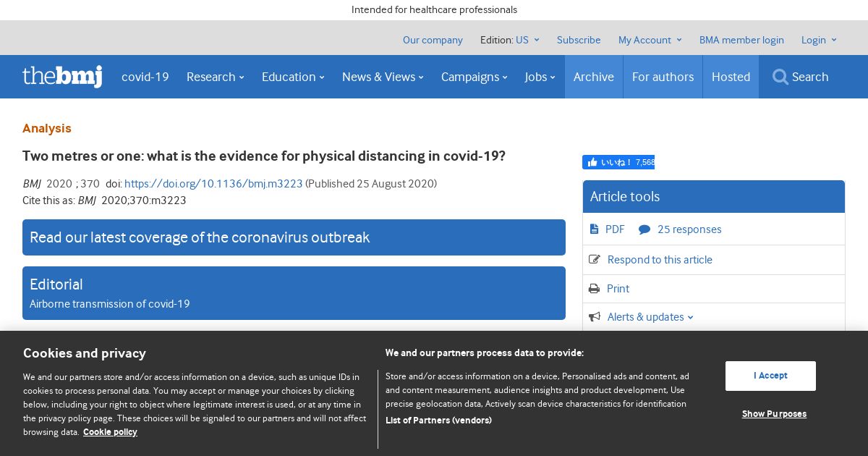This screenshot has width=868, height=456.
Task: Open the Editorial airborne transmission banner
Action: point(294,293)
